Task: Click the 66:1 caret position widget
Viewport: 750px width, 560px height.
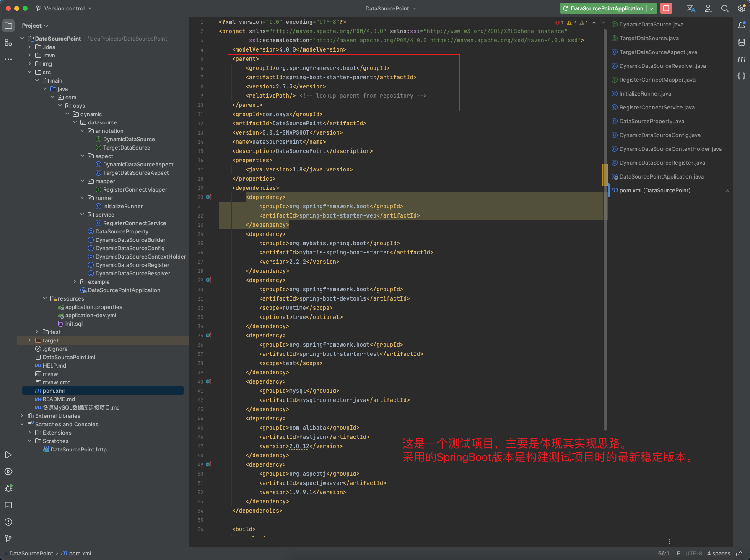Action: [x=663, y=553]
